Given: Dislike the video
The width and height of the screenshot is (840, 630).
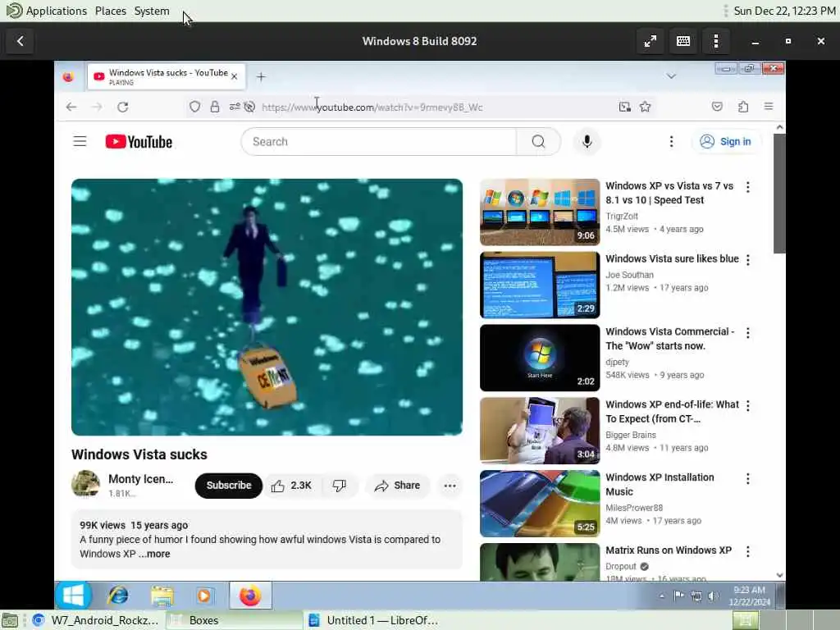Looking at the screenshot, I should point(339,486).
